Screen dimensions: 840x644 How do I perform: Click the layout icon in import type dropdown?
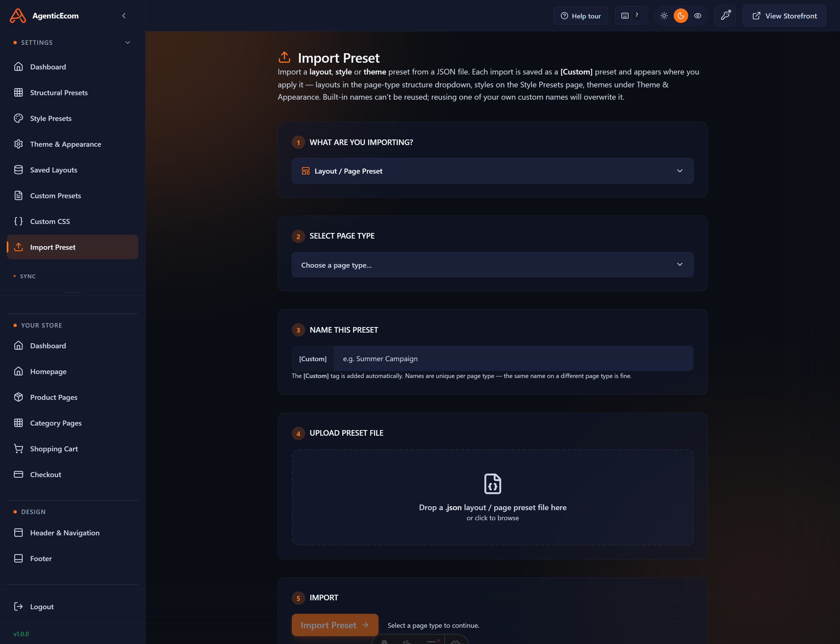tap(305, 171)
